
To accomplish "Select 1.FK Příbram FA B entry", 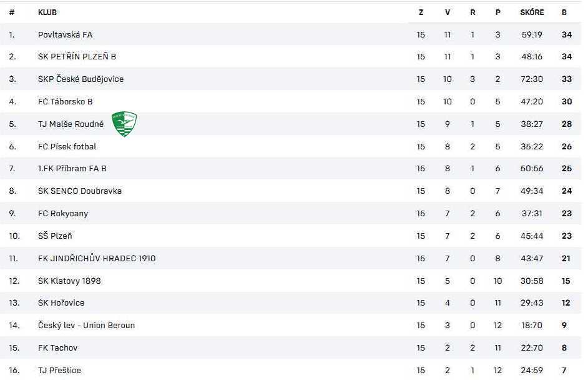I will point(72,169).
